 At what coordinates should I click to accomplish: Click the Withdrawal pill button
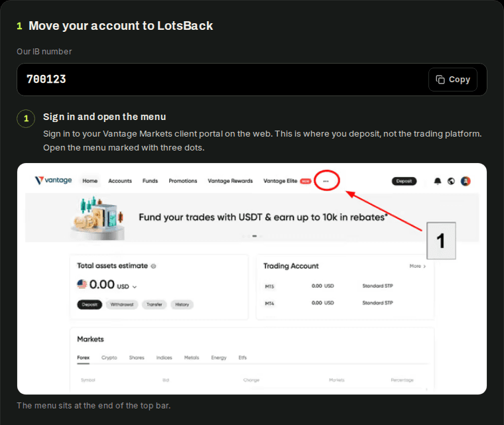122,304
